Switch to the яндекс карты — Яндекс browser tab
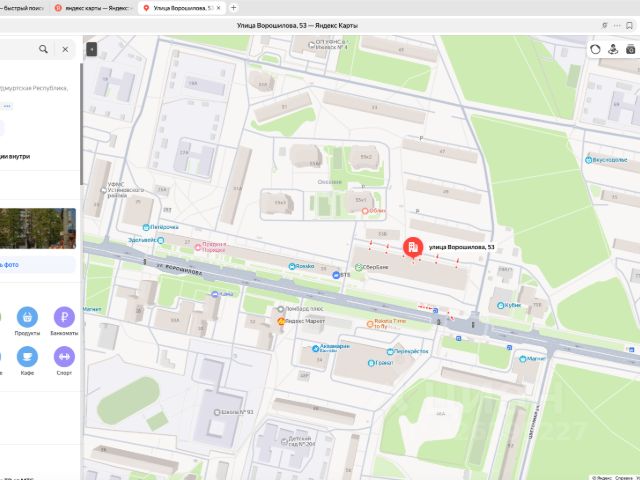 click(x=93, y=8)
